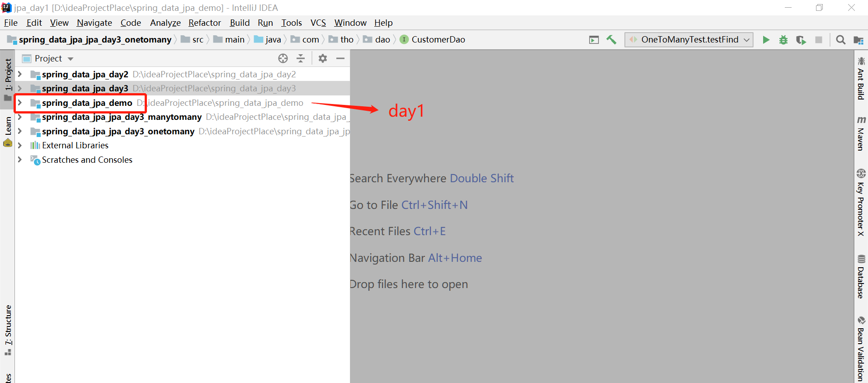Image resolution: width=868 pixels, height=383 pixels.
Task: Click the spring_data_jpa_day2 module folder icon
Action: point(35,75)
